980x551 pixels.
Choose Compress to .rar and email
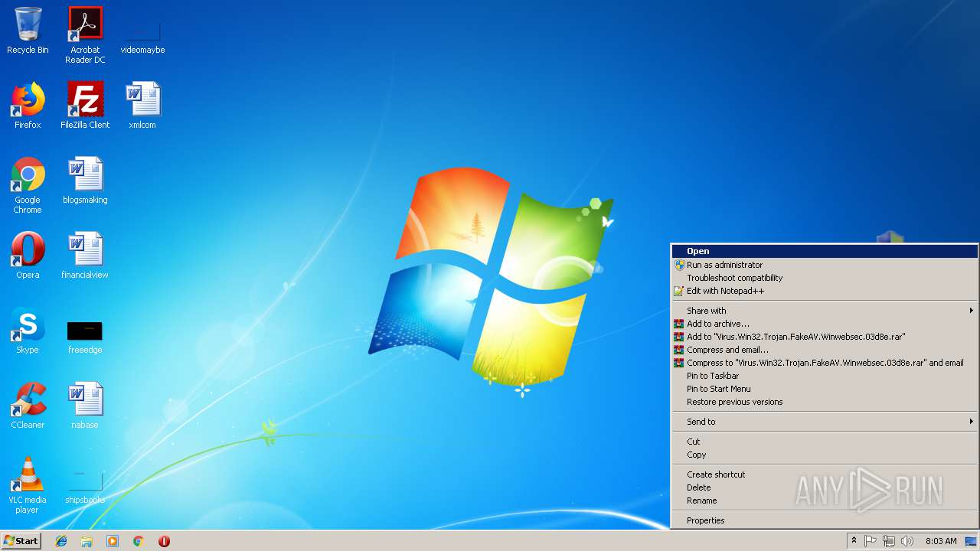pyautogui.click(x=825, y=363)
